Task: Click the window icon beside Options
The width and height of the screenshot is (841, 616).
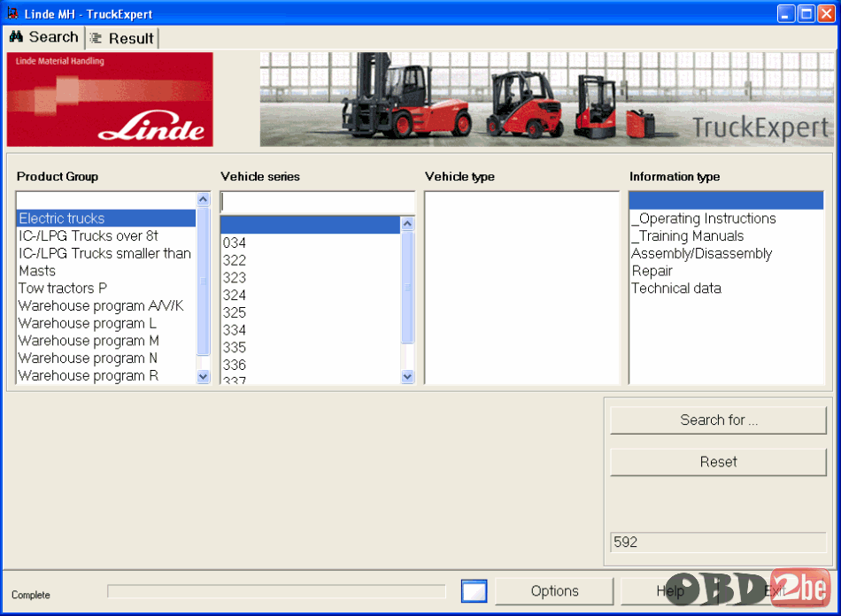Action: tap(475, 591)
